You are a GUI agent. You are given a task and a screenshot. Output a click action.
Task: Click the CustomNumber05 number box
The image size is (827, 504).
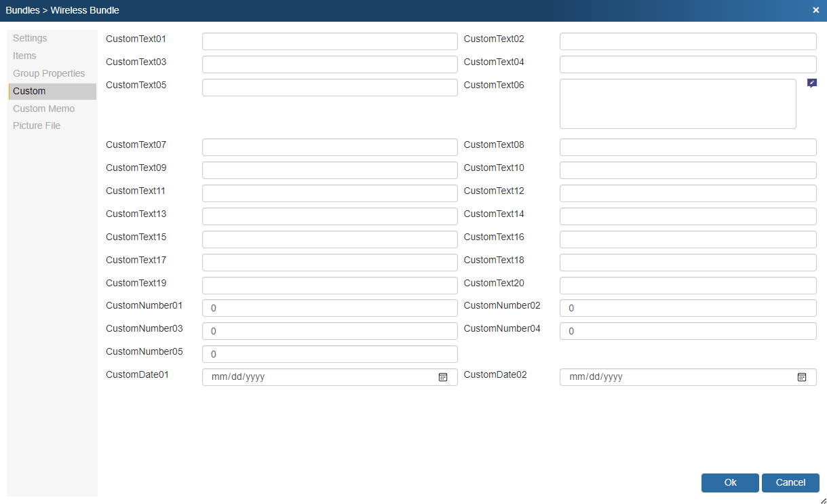click(330, 354)
